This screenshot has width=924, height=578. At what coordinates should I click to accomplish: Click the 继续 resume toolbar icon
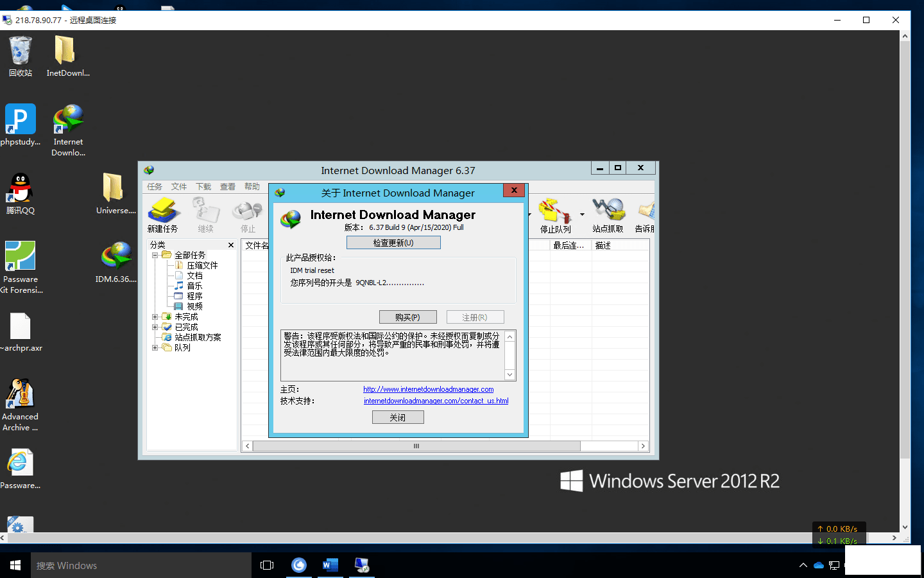pos(205,215)
